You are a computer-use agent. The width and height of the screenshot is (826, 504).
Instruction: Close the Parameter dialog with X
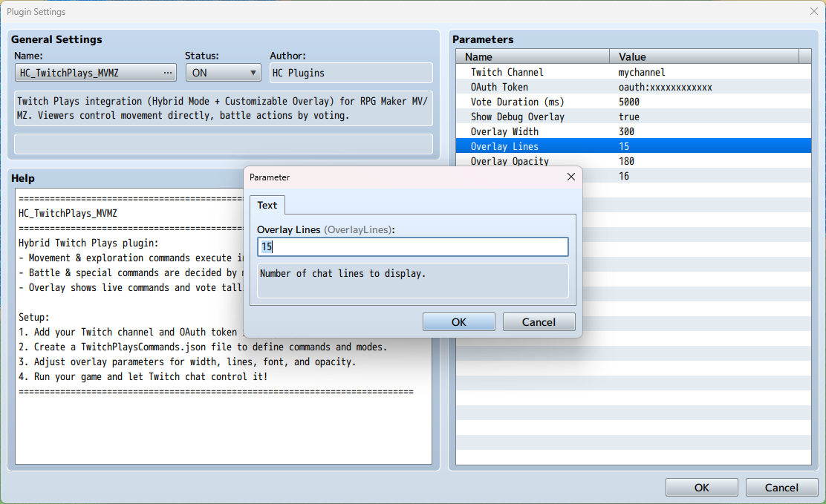click(571, 177)
